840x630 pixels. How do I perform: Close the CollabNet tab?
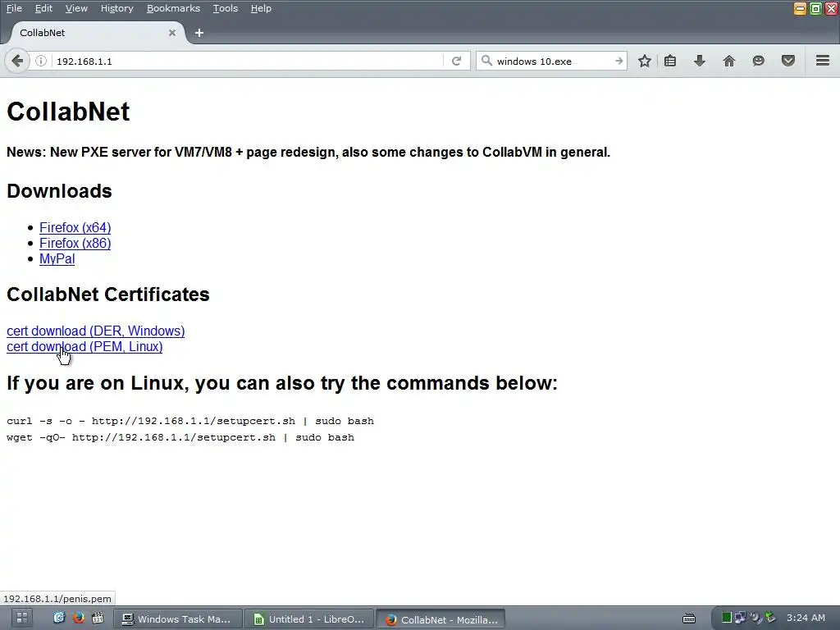tap(172, 33)
